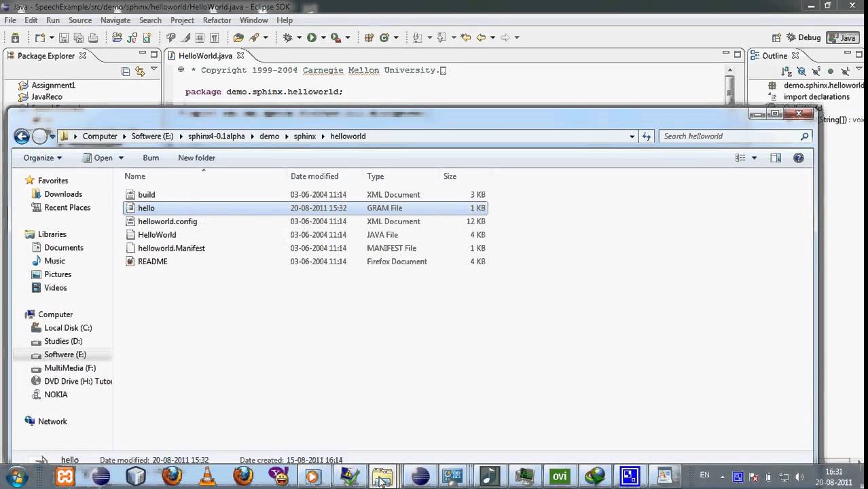Open the Organize dropdown in Explorer

pos(42,158)
